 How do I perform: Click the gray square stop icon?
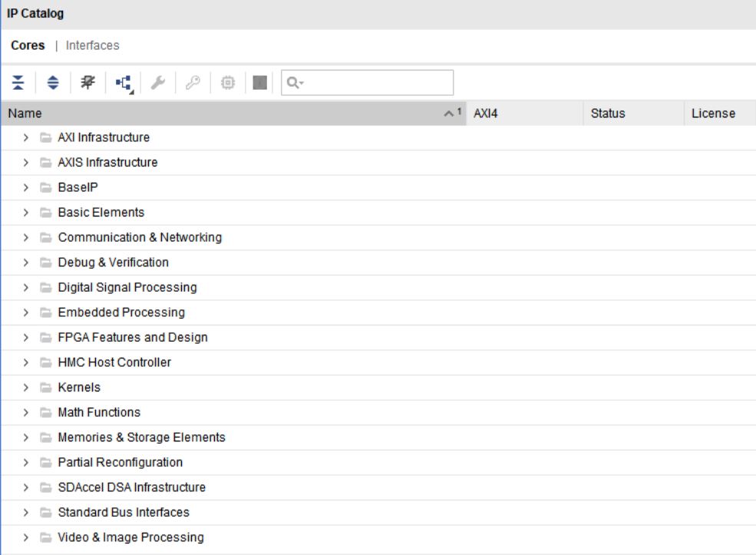260,82
